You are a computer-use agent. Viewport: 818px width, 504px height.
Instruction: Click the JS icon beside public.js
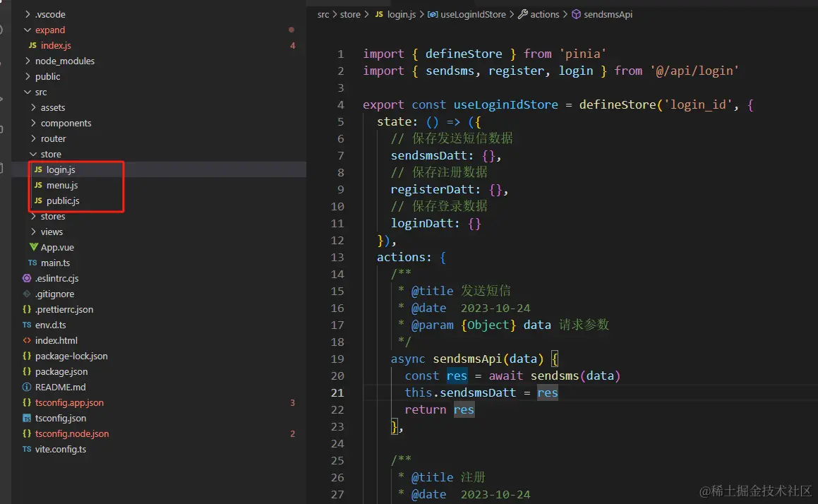[38, 200]
